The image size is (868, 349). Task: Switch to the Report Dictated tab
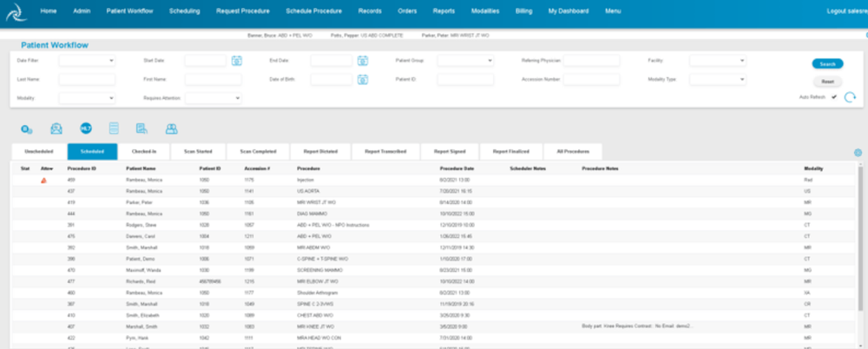coord(320,152)
